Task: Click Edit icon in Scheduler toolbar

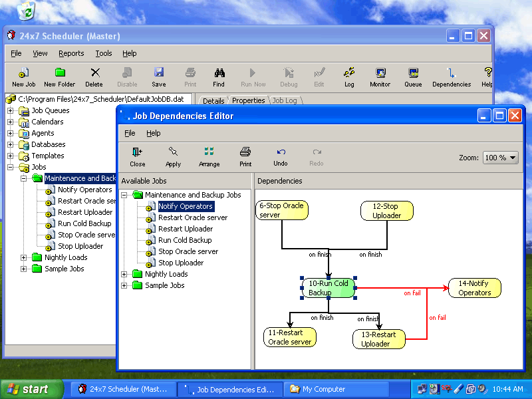Action: click(x=319, y=72)
